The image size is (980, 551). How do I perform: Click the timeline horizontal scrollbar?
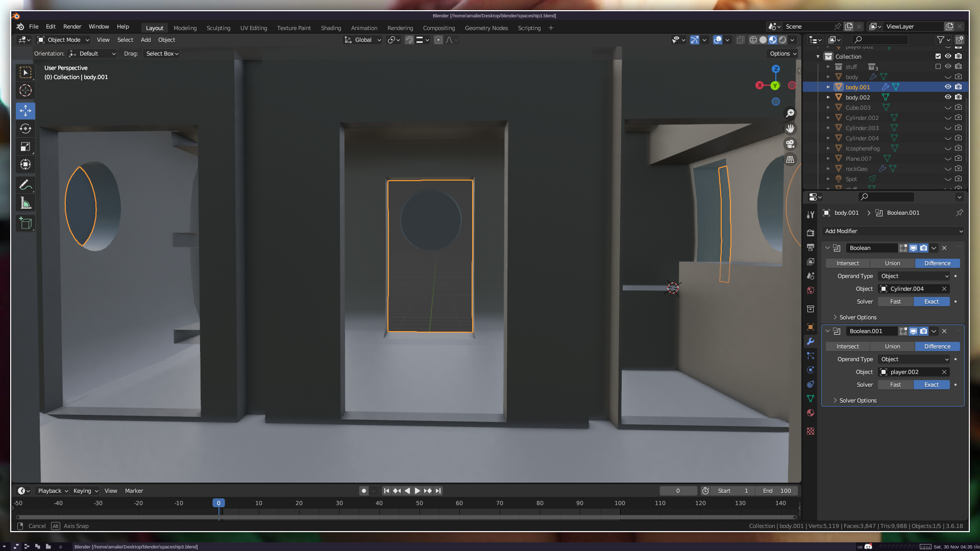pos(406,517)
